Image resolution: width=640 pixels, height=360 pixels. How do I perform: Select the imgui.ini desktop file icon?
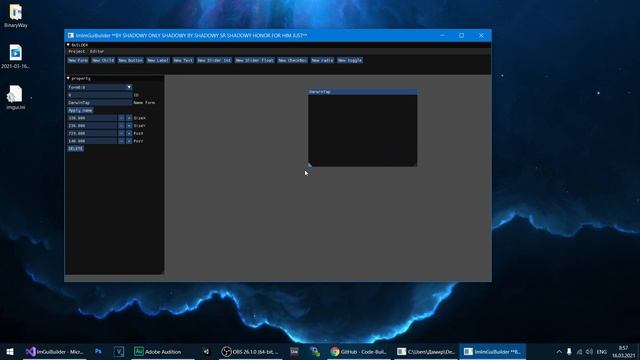point(16,98)
